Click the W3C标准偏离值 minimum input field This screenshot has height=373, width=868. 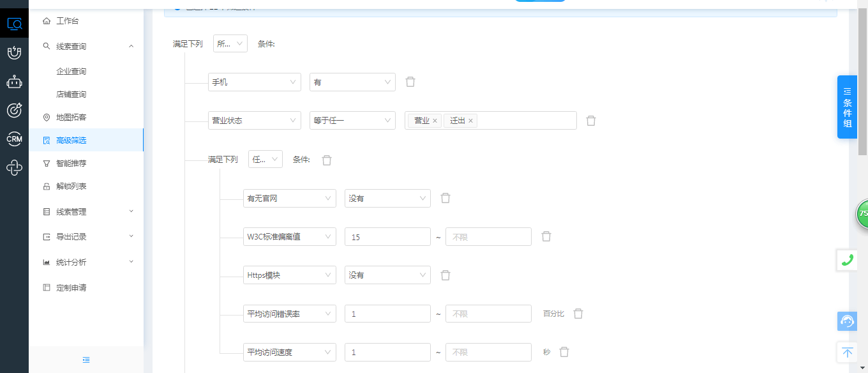click(387, 237)
